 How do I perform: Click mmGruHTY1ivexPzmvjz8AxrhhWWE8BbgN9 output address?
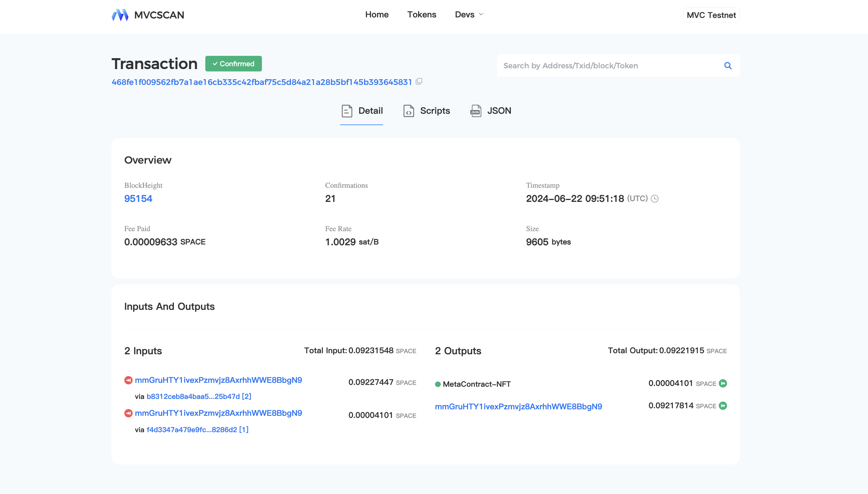[x=519, y=406]
